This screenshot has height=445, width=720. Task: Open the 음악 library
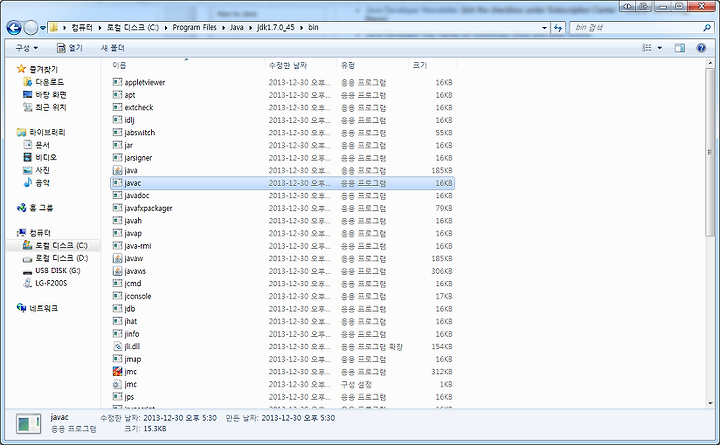tap(36, 182)
